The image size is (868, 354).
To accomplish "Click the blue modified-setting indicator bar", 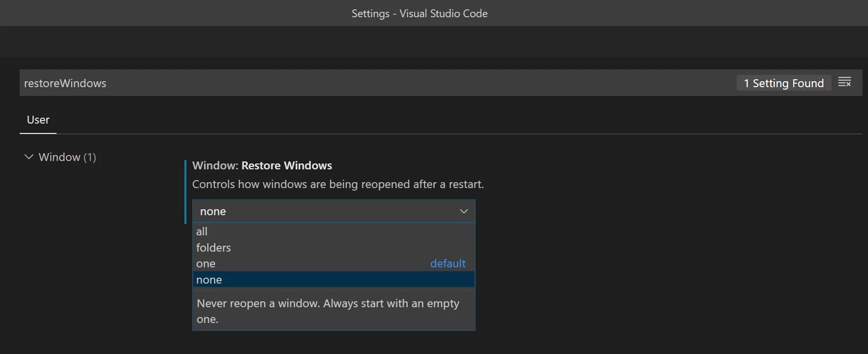I will [185, 192].
